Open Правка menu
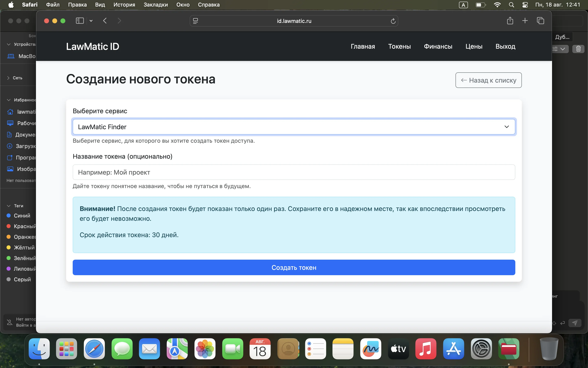 point(77,5)
